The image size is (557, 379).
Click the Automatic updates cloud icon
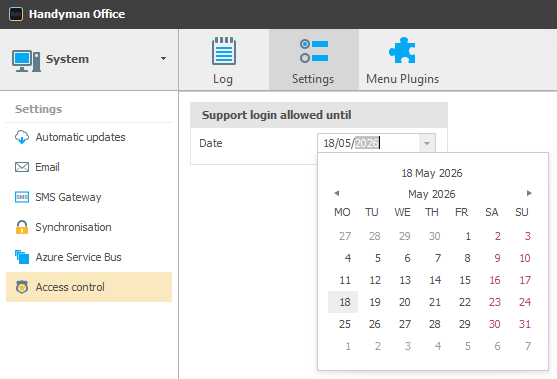click(22, 137)
